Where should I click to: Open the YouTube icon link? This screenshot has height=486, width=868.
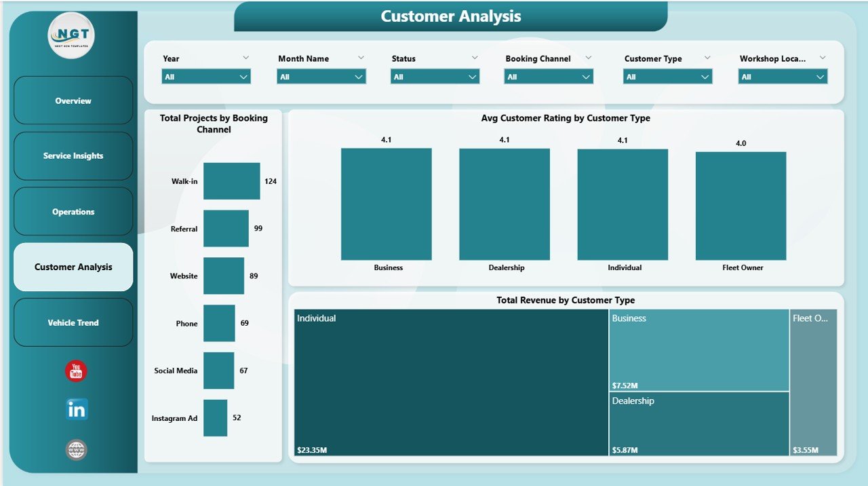coord(76,371)
